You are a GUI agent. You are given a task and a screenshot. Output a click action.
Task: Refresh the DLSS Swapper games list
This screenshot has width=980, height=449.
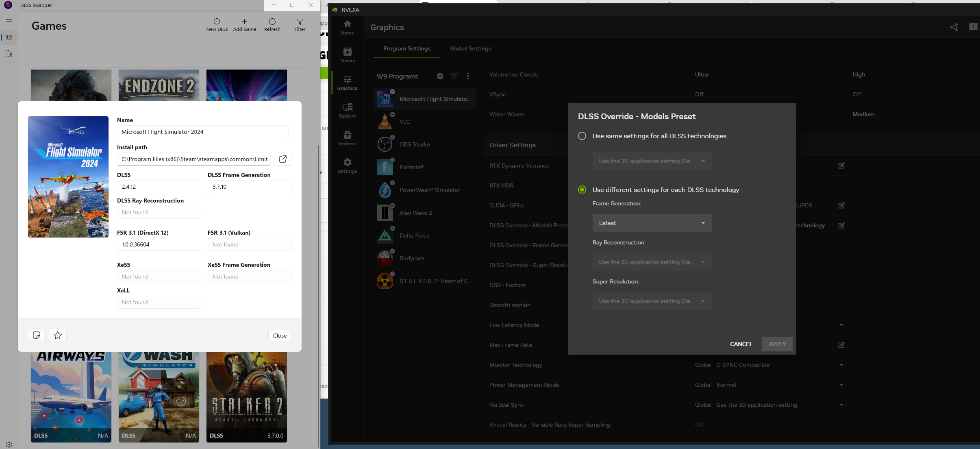pyautogui.click(x=272, y=25)
